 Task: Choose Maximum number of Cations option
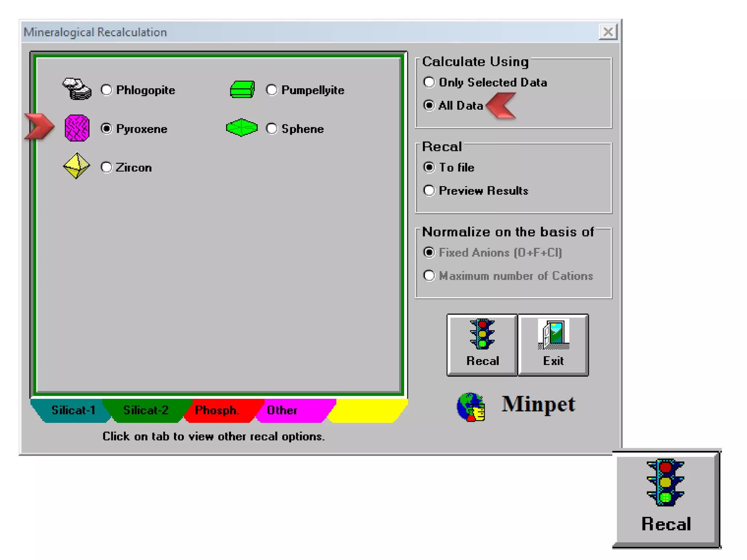[429, 276]
